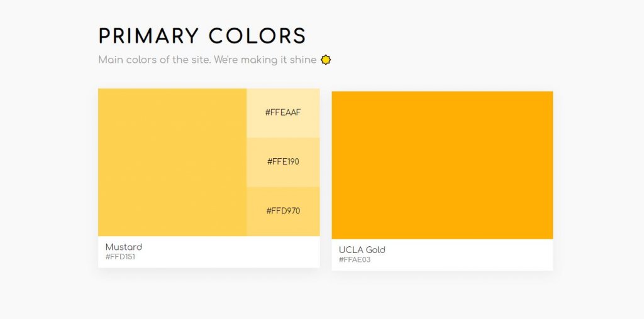The width and height of the screenshot is (644, 319).
Task: Click the sun emoji icon beside subtitle
Action: point(326,60)
